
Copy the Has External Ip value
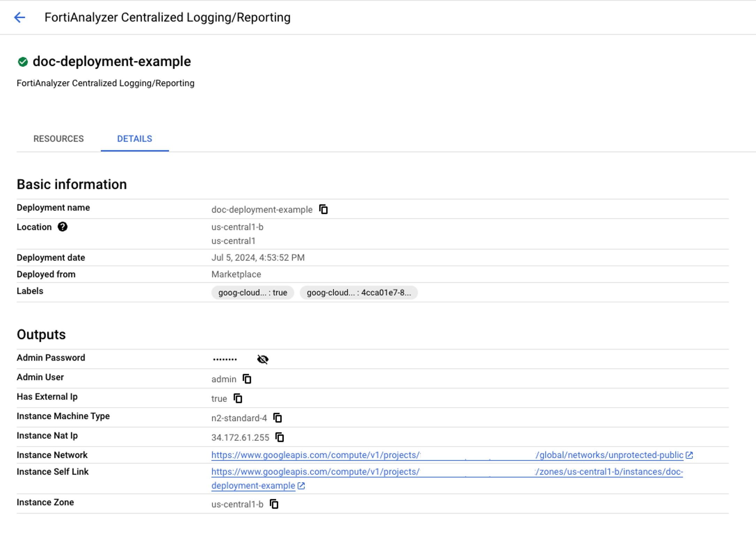coord(238,398)
